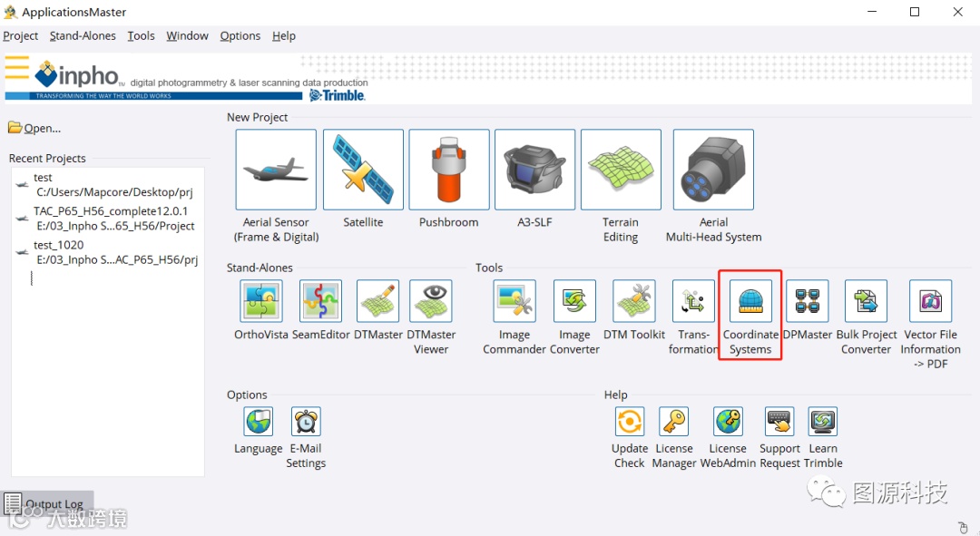Viewport: 980px width, 536px height.
Task: Click the path E:/03_Inpho S...65_H56/Project
Action: 115,226
